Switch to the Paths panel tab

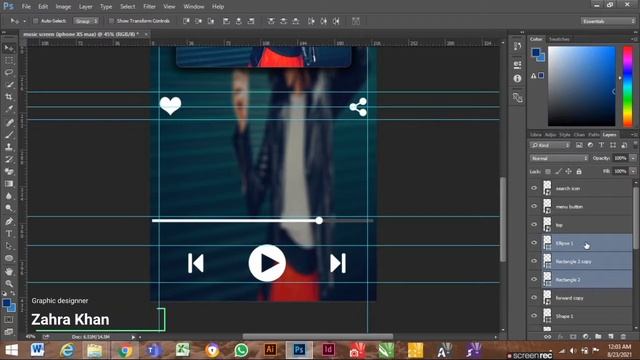pos(594,135)
